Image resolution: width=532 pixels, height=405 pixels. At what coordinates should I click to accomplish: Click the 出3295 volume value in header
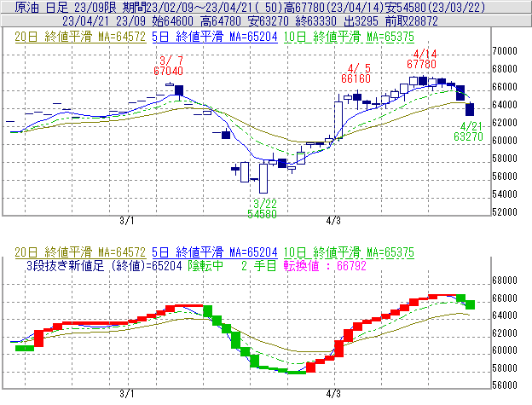361,21
